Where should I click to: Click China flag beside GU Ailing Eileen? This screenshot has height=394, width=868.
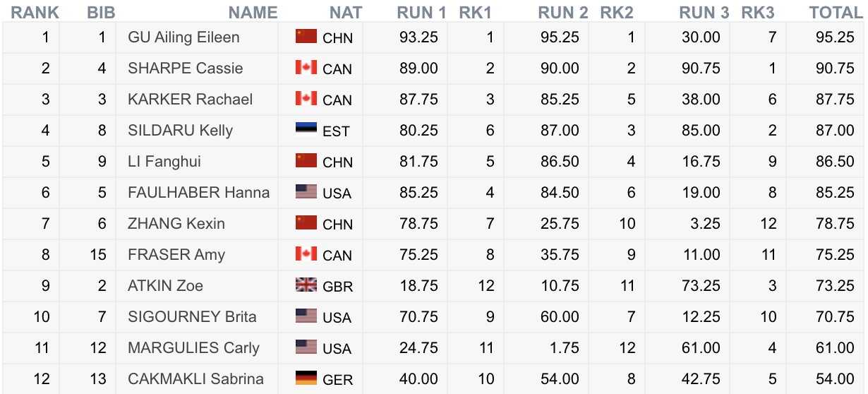306,37
